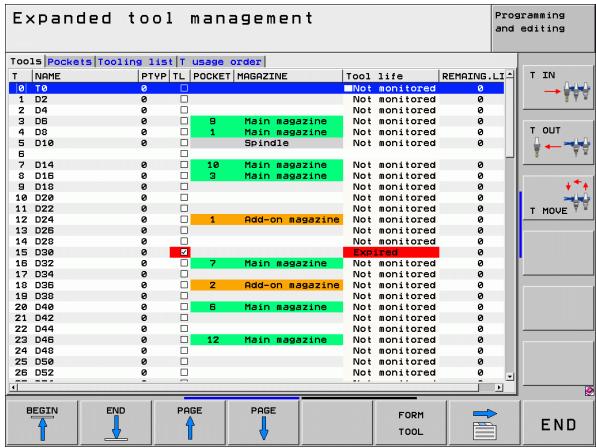Select tool name D20 in row 10
The height and width of the screenshot is (448, 596).
[x=44, y=198]
